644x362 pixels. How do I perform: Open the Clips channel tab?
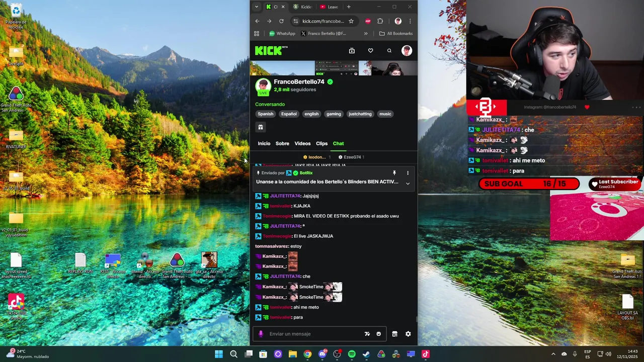click(321, 144)
